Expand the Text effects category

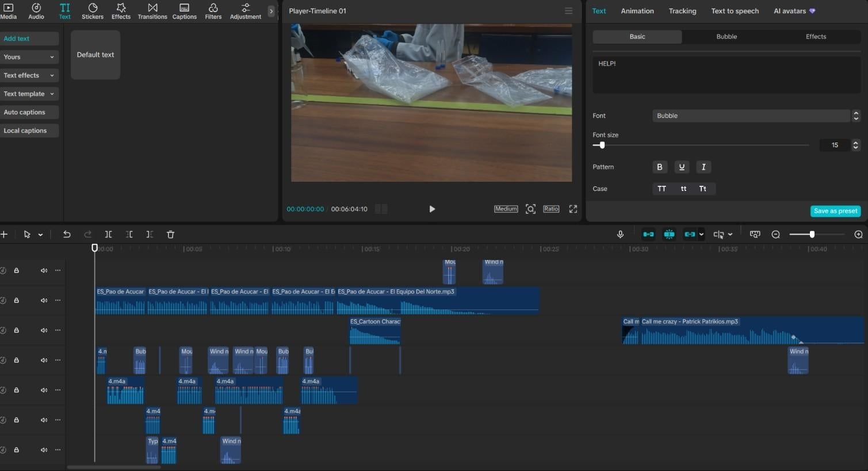pyautogui.click(x=29, y=75)
